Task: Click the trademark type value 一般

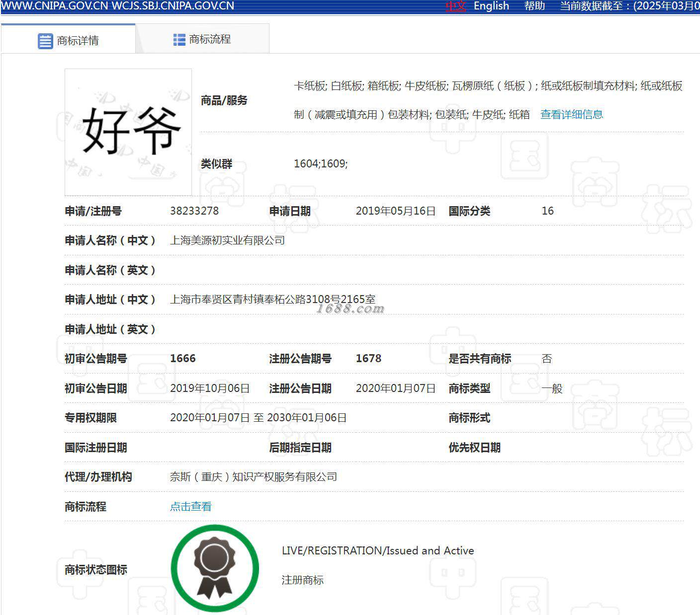Action: 552,388
